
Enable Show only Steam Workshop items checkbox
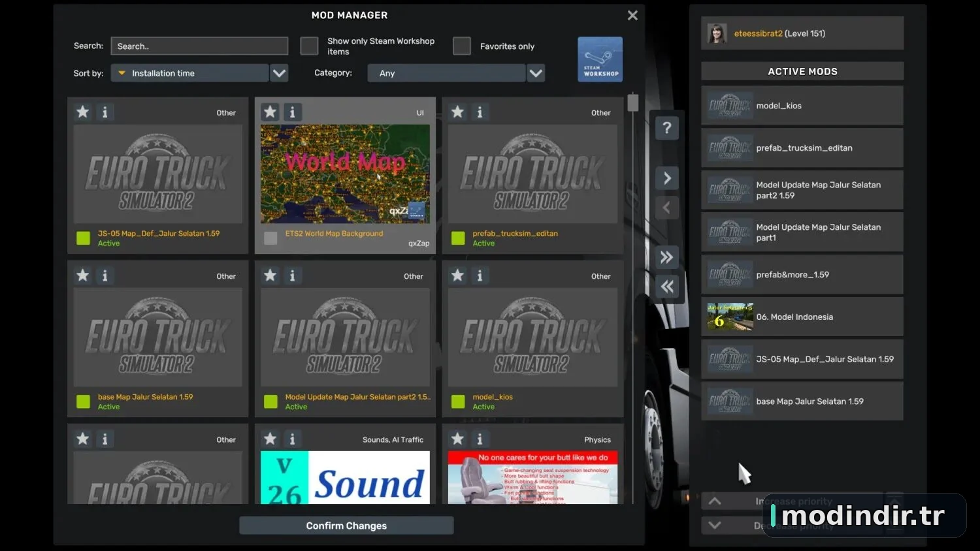309,46
